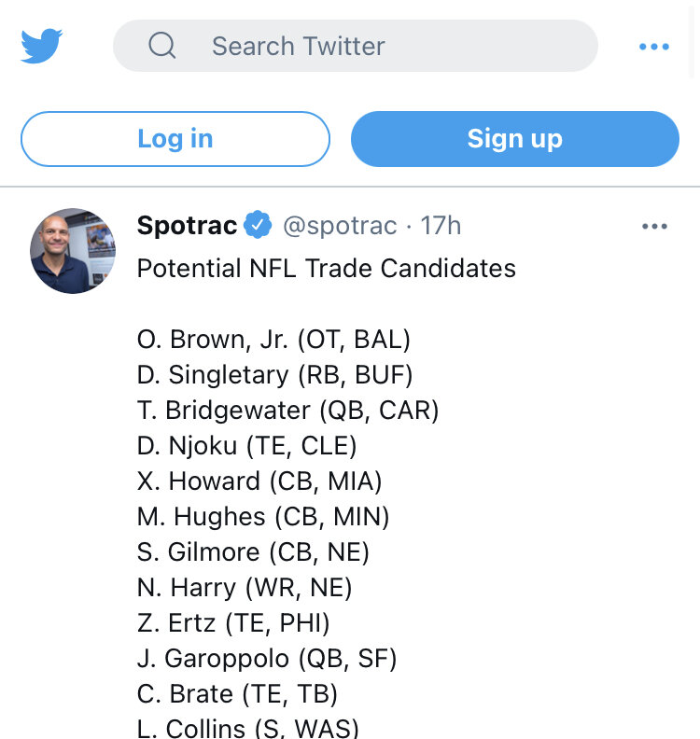The image size is (700, 739).
Task: Click the 'Z. Ertz (TE, PHI)' line
Action: 233,623
